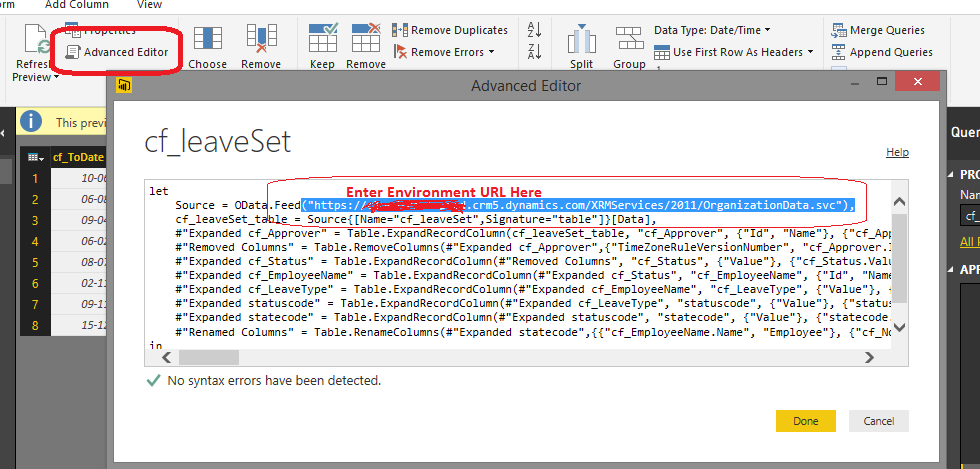Click the vertical scrollbar thumb in editor
Image resolution: width=980 pixels, height=469 pixels.
pos(899,258)
